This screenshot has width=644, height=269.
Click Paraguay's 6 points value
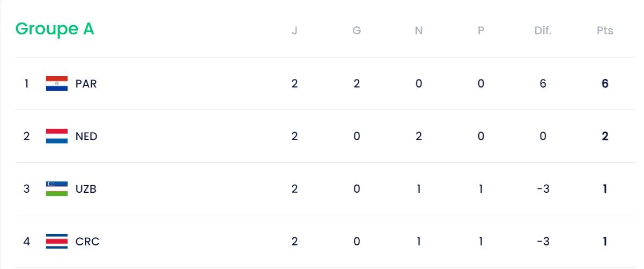(x=605, y=84)
